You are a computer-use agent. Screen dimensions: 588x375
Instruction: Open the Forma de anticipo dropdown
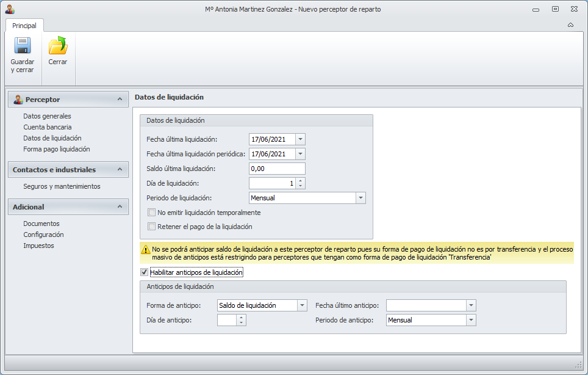302,305
